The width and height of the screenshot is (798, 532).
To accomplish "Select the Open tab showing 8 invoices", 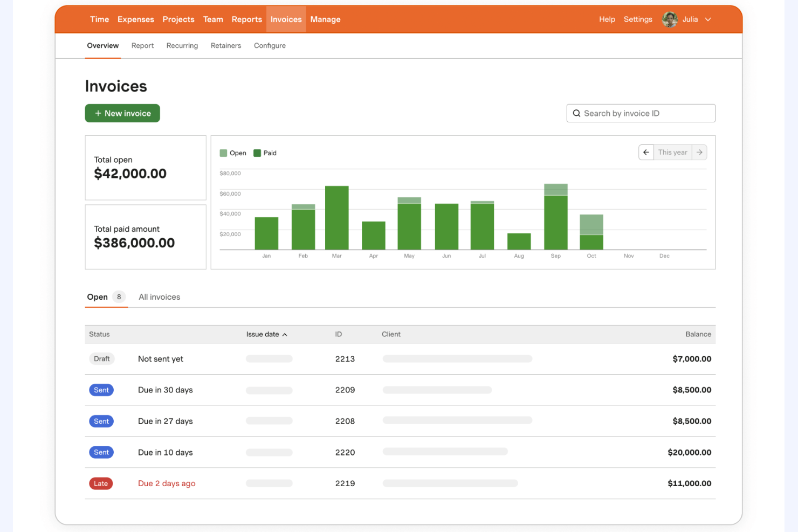I will pyautogui.click(x=97, y=297).
